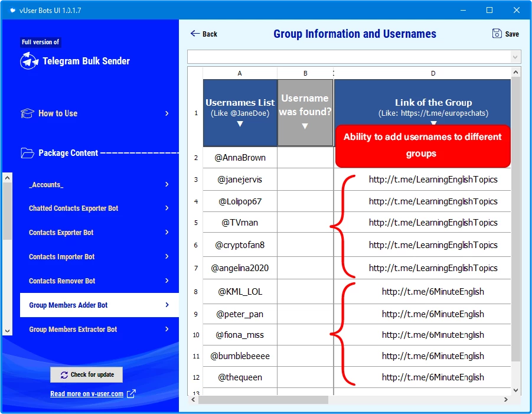Go Back to previous page
532x414 pixels.
coord(204,34)
